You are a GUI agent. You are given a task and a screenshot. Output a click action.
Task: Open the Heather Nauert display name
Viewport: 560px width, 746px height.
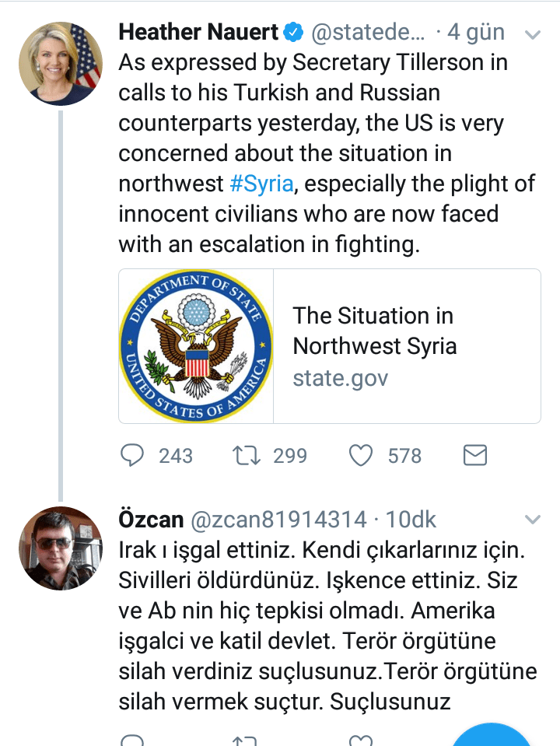tap(198, 33)
